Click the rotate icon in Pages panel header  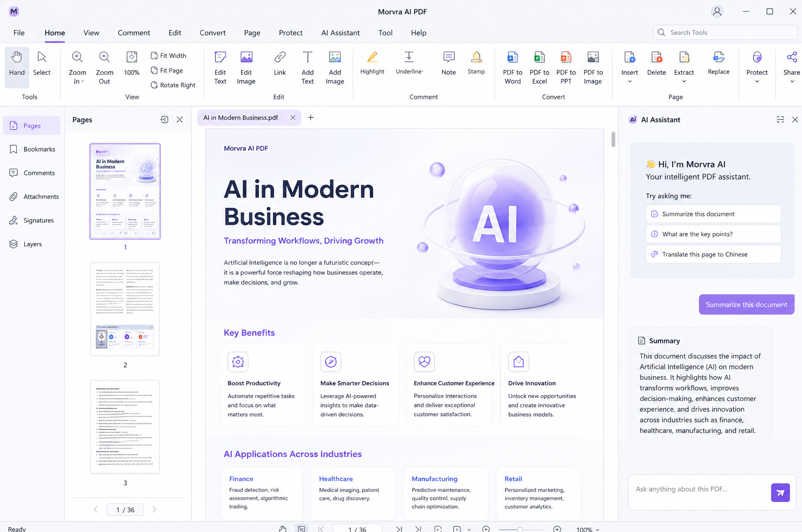coord(164,119)
